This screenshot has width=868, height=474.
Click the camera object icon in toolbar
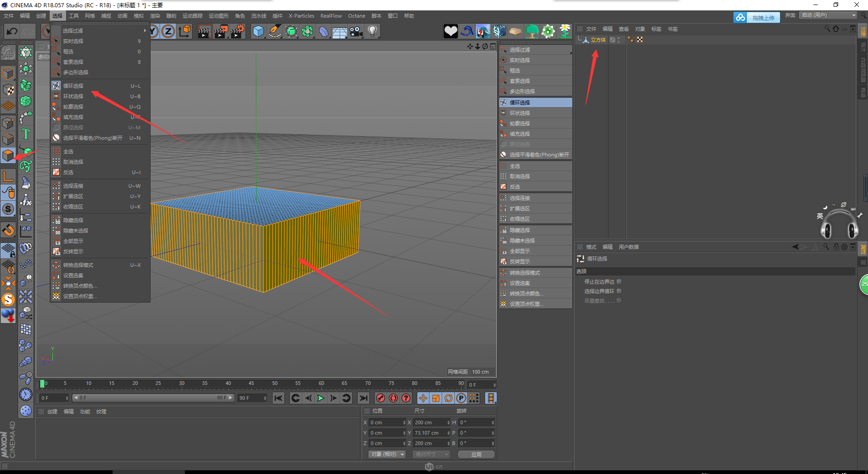[x=356, y=31]
